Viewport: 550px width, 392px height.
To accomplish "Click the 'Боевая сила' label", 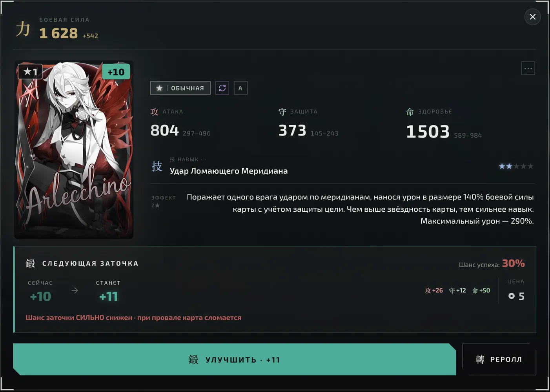I will click(x=64, y=20).
